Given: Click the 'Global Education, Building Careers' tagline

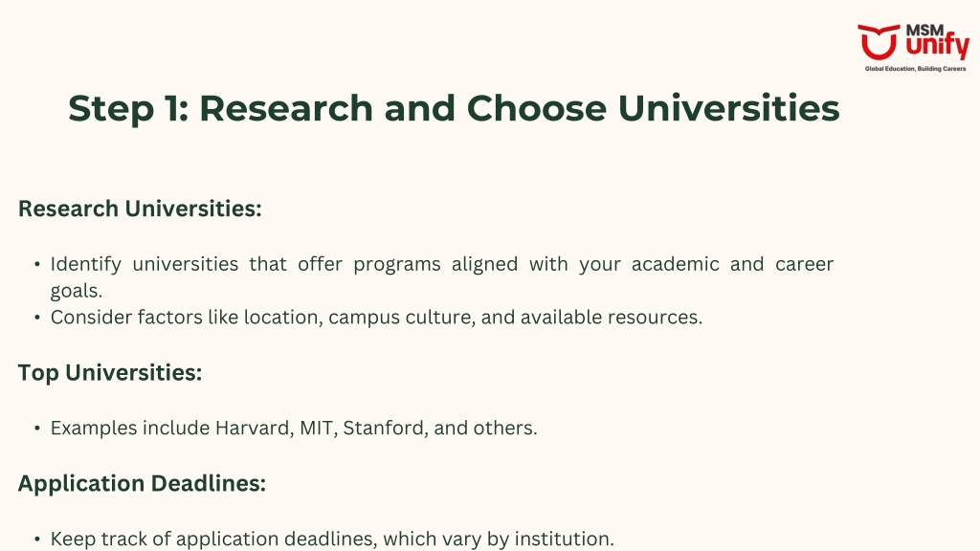Looking at the screenshot, I should (x=915, y=69).
